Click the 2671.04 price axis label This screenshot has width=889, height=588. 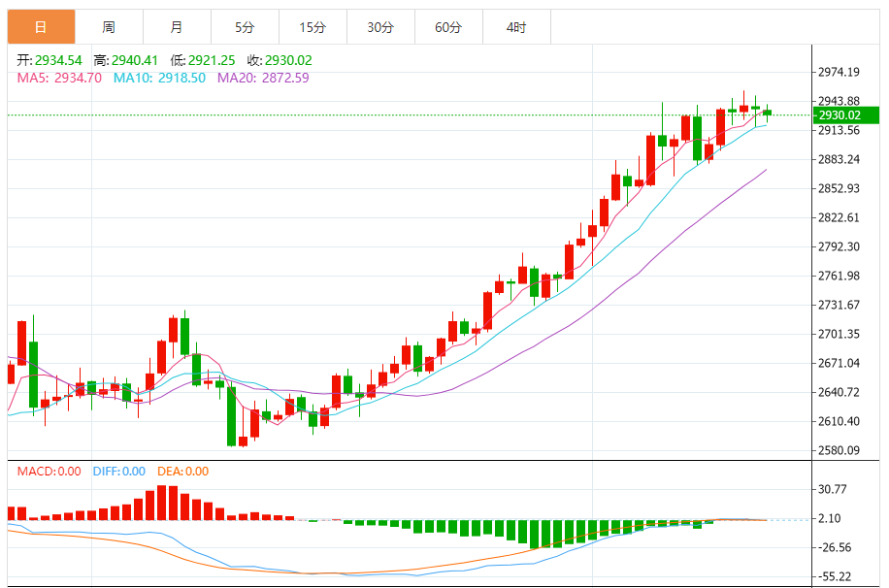(x=839, y=363)
